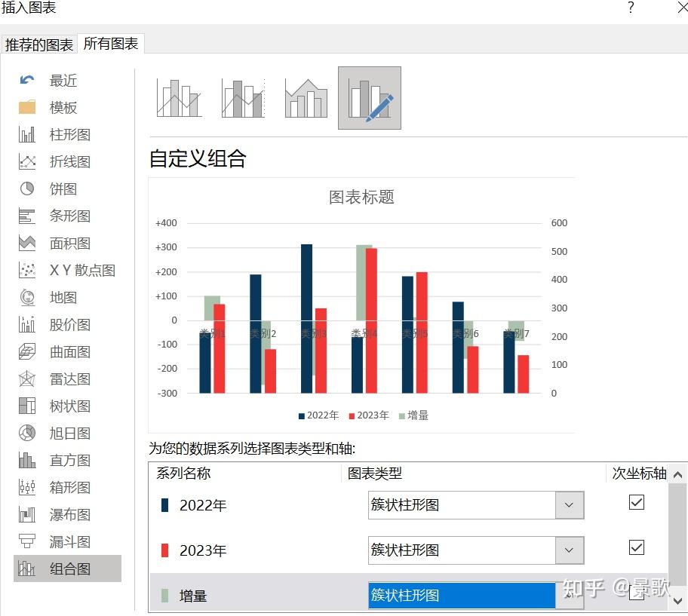The width and height of the screenshot is (688, 616).
Task: Expand chart type dropdown for 2022年
Action: [x=569, y=505]
